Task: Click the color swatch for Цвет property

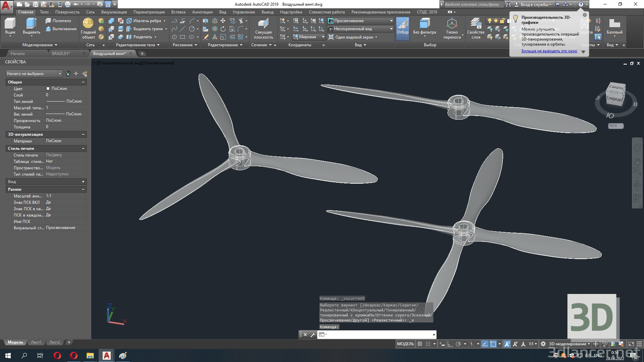Action: pos(48,88)
